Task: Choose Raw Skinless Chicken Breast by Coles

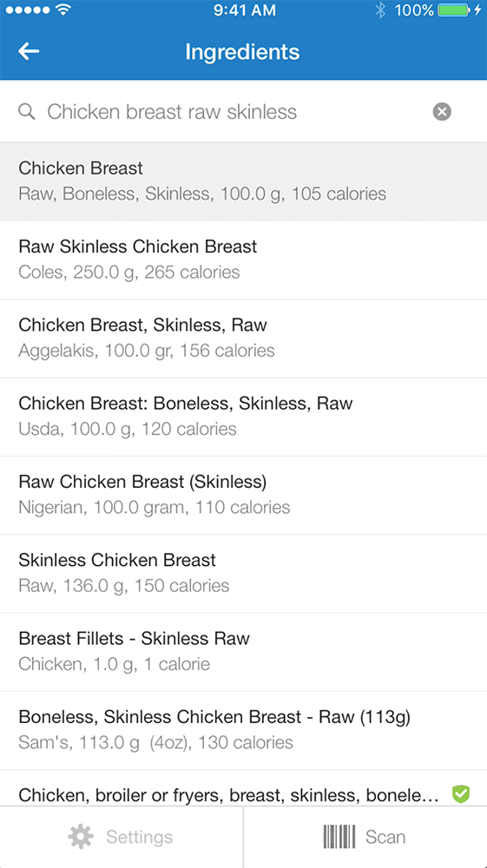Action: tap(243, 260)
